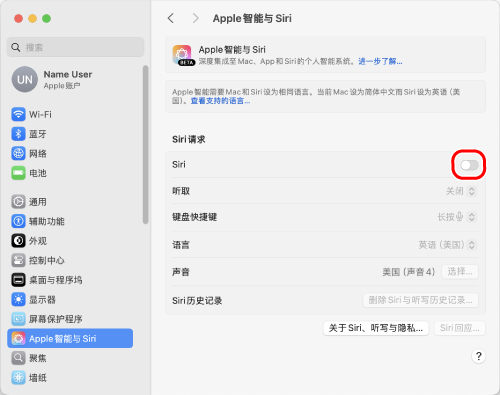Click the 电池 battery icon
500x395 pixels.
point(18,173)
